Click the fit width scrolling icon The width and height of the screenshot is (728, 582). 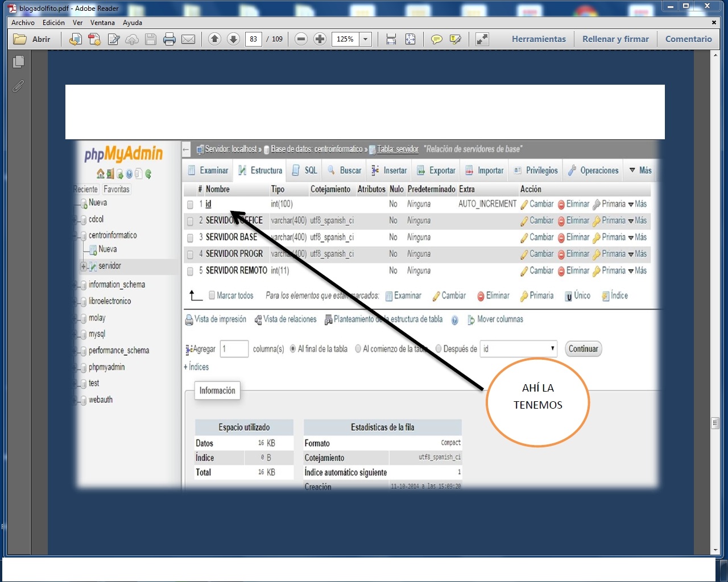[391, 39]
